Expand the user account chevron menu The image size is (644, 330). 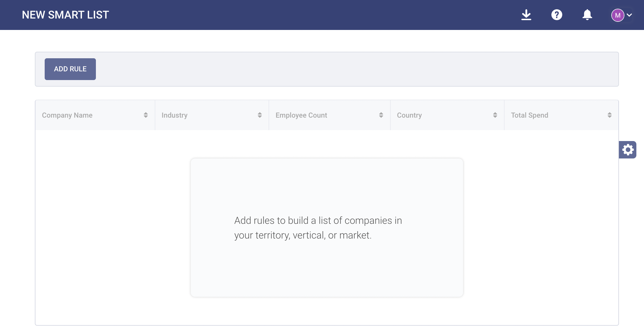click(x=630, y=15)
